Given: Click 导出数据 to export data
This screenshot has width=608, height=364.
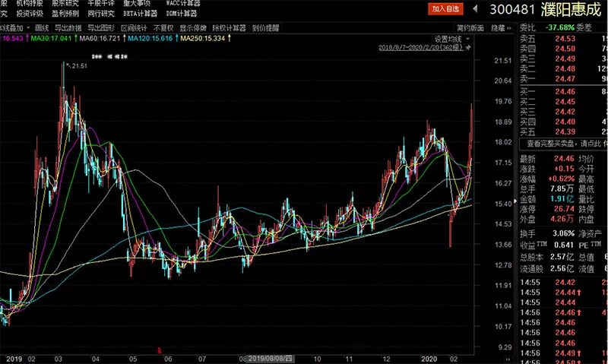Looking at the screenshot, I should coord(68,27).
